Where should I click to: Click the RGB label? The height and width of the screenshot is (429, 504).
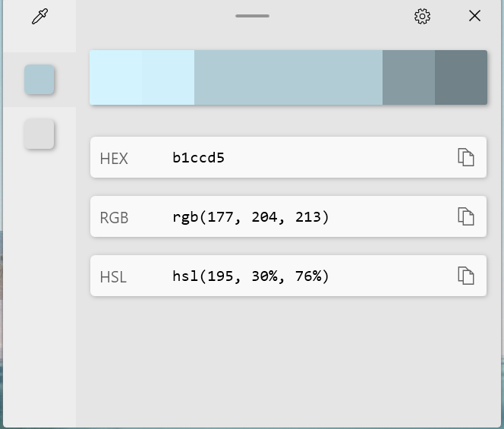coord(114,218)
